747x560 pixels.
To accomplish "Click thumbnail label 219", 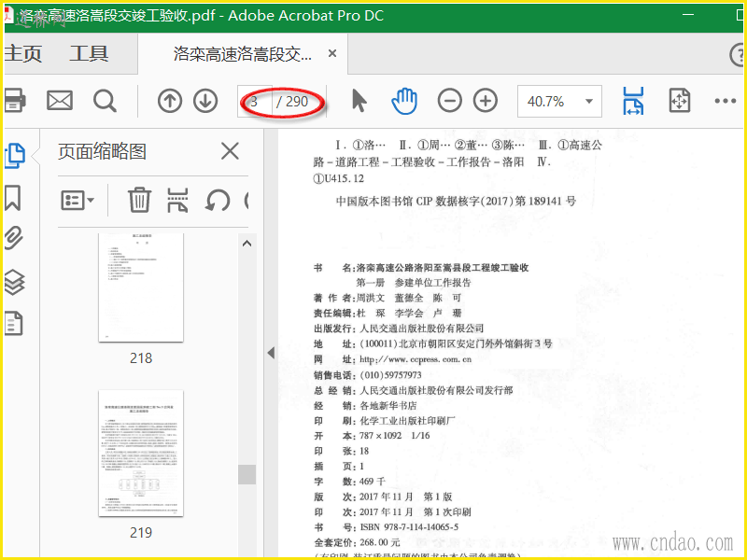I will 141,532.
